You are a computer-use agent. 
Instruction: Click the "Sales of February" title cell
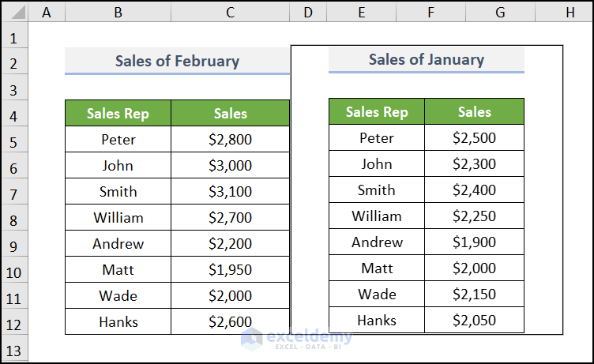pyautogui.click(x=177, y=61)
